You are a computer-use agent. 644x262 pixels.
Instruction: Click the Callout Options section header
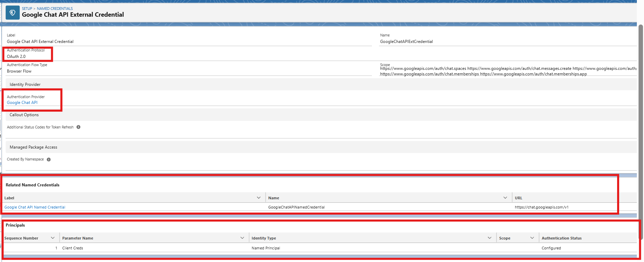(321, 115)
